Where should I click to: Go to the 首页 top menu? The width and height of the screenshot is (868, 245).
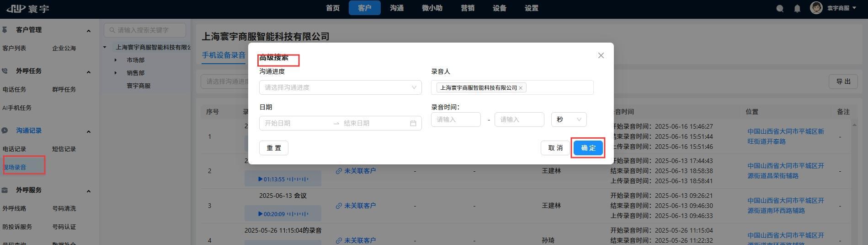pyautogui.click(x=333, y=8)
